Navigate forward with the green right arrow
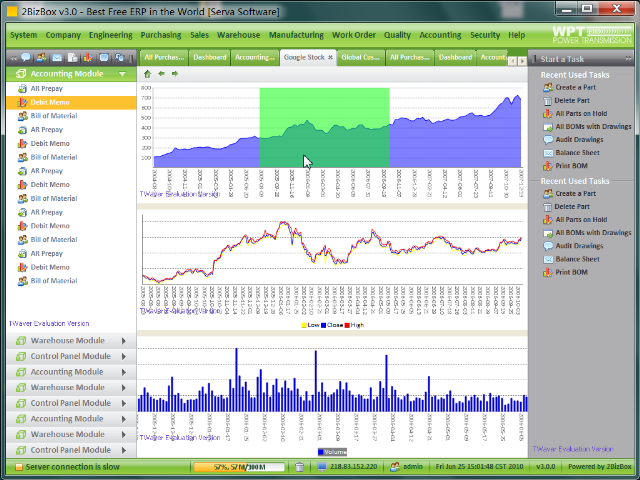The image size is (640, 480). coord(175,73)
